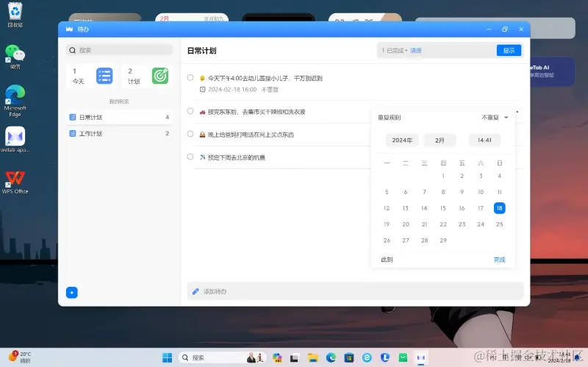The image size is (588, 367).
Task: Click the 日常计划 list icon
Action: pyautogui.click(x=73, y=117)
